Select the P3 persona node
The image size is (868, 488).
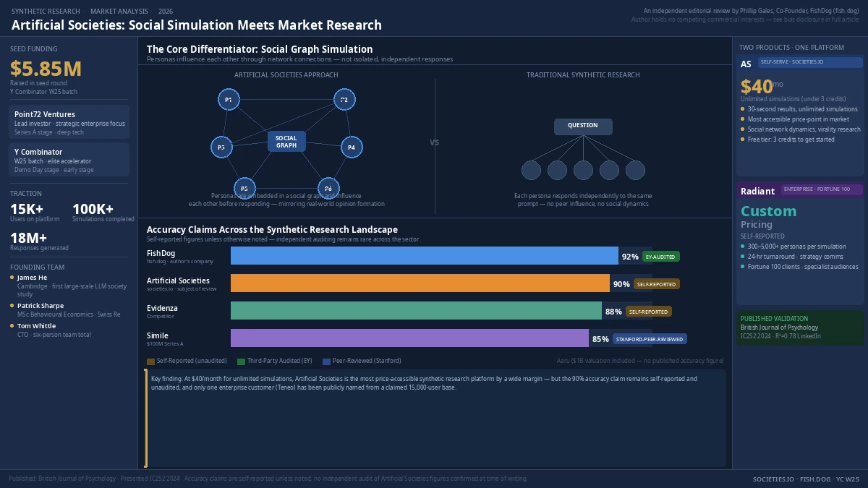(221, 147)
